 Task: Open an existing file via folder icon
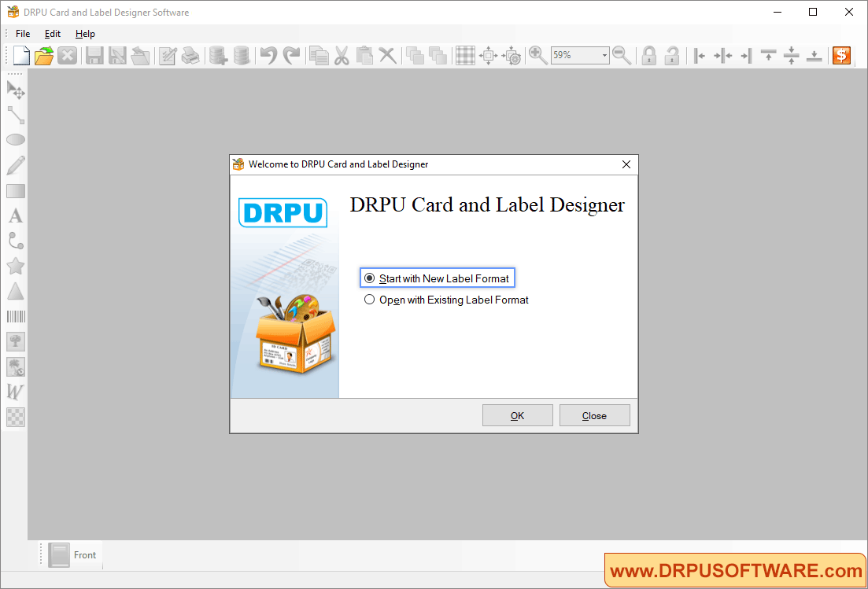click(x=44, y=55)
